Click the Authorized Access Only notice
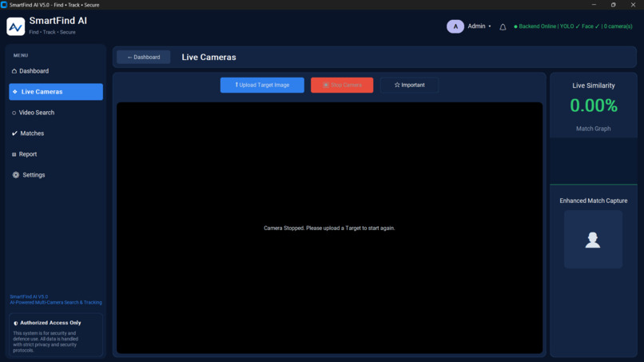This screenshot has height=362, width=644. point(56,335)
